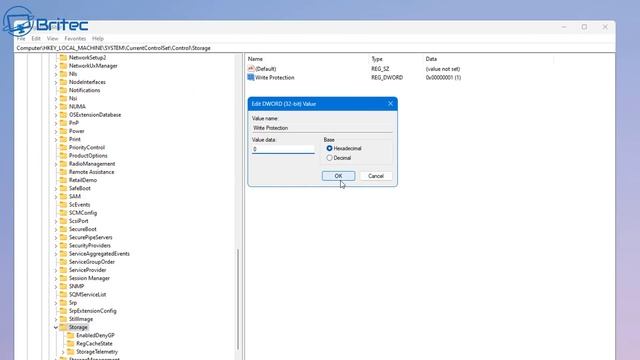Viewport: 640px width, 360px height.
Task: Open the Help menu
Action: pos(98,38)
